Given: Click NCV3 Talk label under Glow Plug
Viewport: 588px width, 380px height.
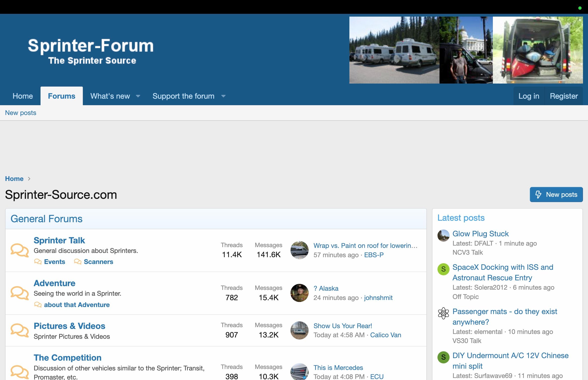Looking at the screenshot, I should point(467,252).
